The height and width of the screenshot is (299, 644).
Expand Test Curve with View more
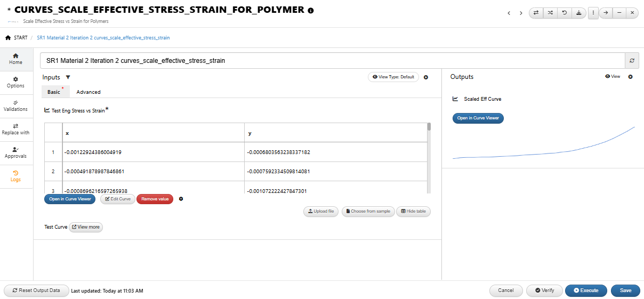click(86, 227)
